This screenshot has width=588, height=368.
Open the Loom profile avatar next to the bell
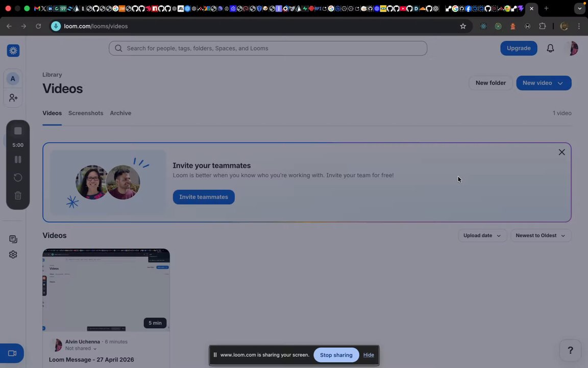pyautogui.click(x=572, y=48)
